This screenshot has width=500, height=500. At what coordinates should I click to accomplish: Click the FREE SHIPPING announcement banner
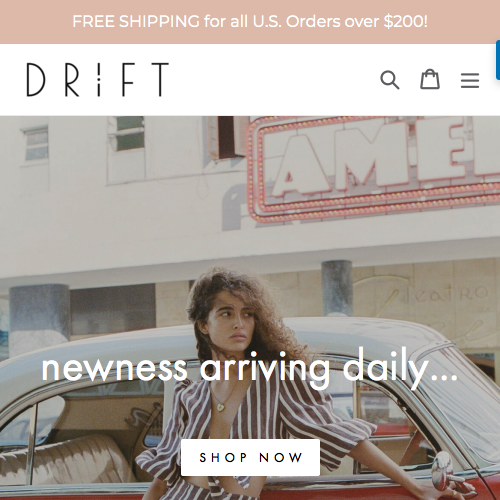tap(250, 22)
